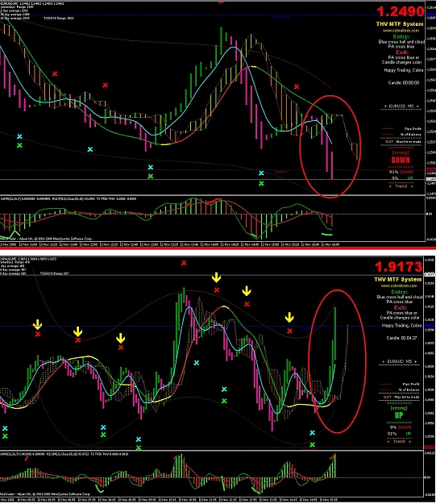
Task: Click '% of Balance' label on EURAUD chart
Action: pos(409,389)
